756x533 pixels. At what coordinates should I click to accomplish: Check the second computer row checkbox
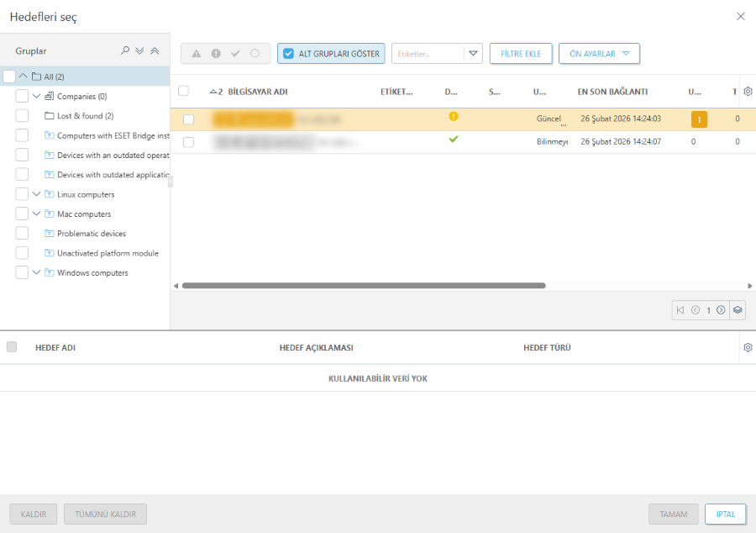click(188, 142)
